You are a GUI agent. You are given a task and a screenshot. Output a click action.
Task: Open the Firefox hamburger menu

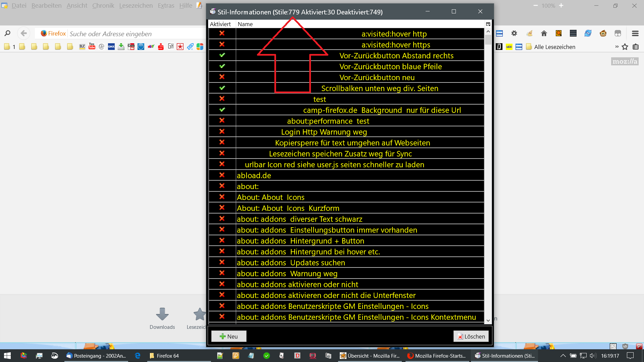point(635,33)
